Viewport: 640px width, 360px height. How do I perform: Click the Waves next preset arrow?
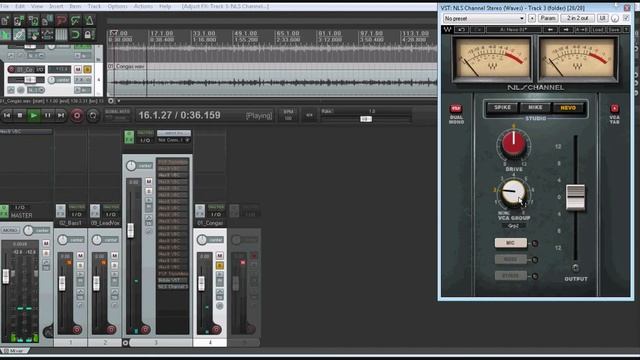click(566, 30)
